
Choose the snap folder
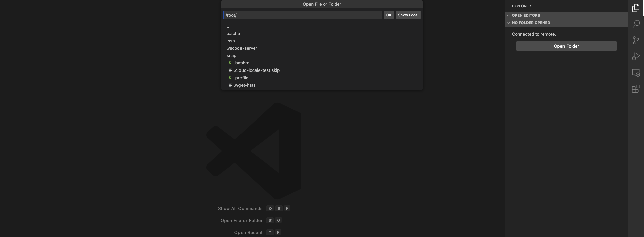231,56
